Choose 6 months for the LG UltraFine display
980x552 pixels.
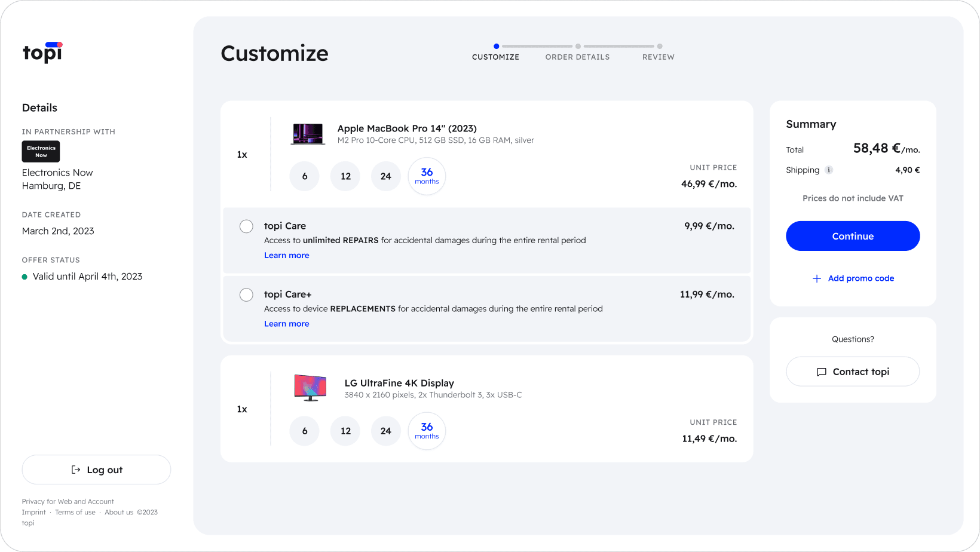point(305,431)
